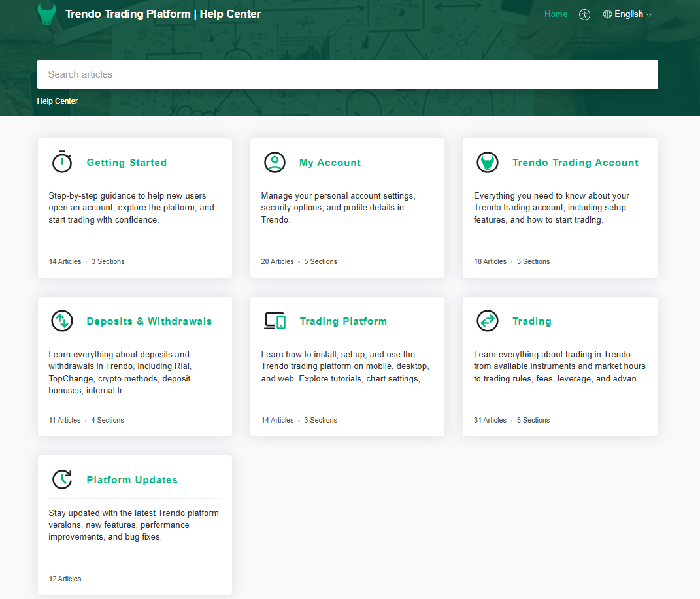Click '31 Articles' under Trading
The height and width of the screenshot is (599, 700).
coord(490,420)
